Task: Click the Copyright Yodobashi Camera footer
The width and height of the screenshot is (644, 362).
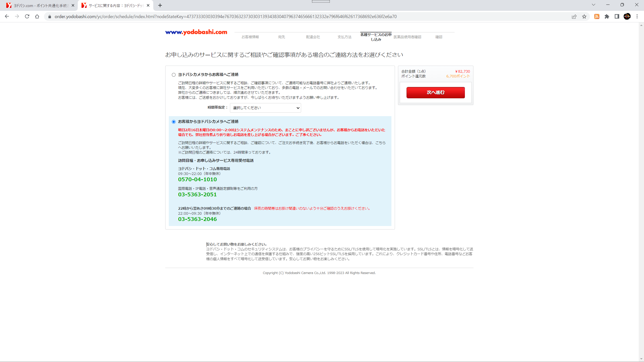Action: point(319,273)
